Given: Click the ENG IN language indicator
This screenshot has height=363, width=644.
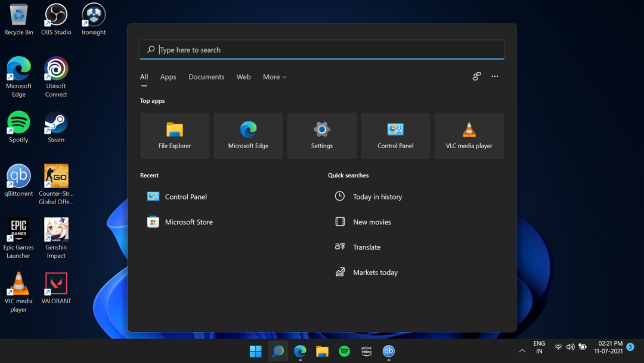Looking at the screenshot, I should 539,347.
